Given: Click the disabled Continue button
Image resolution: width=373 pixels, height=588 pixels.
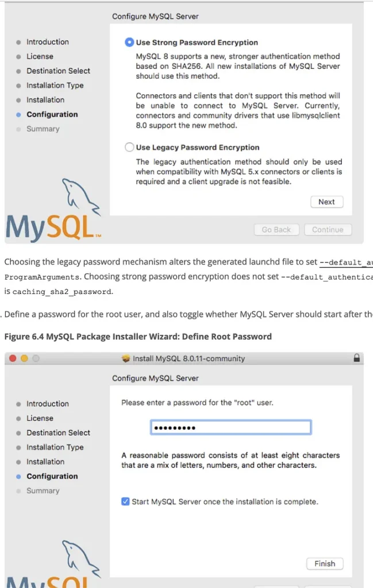Looking at the screenshot, I should point(328,230).
